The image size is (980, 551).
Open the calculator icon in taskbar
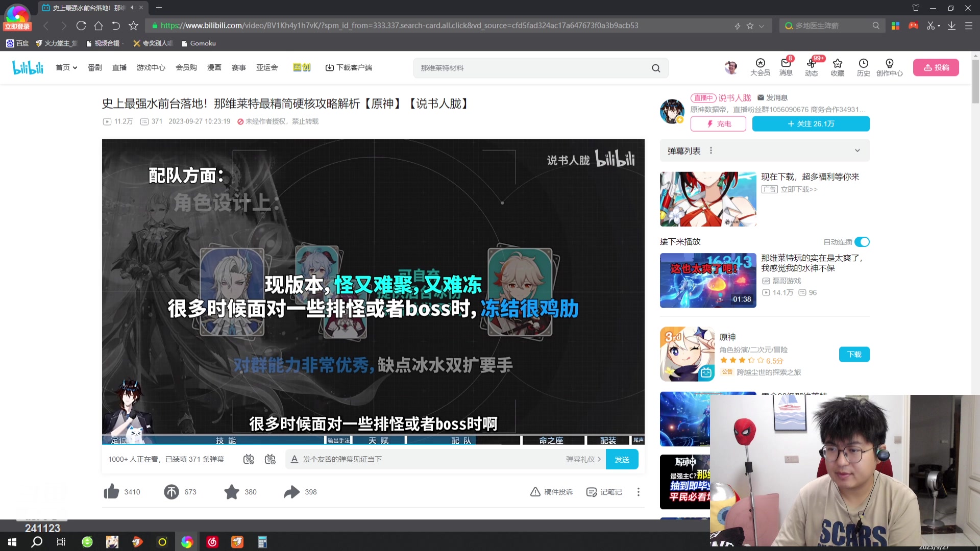(262, 542)
